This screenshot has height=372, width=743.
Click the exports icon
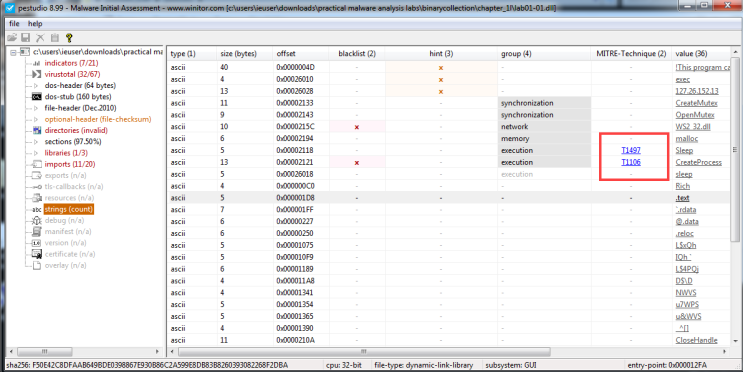pos(36,175)
